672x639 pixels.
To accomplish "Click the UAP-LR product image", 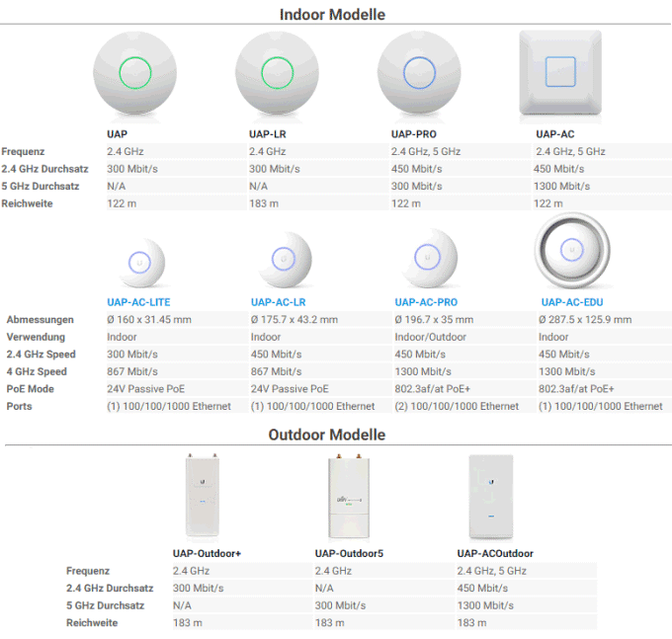I will point(277,73).
